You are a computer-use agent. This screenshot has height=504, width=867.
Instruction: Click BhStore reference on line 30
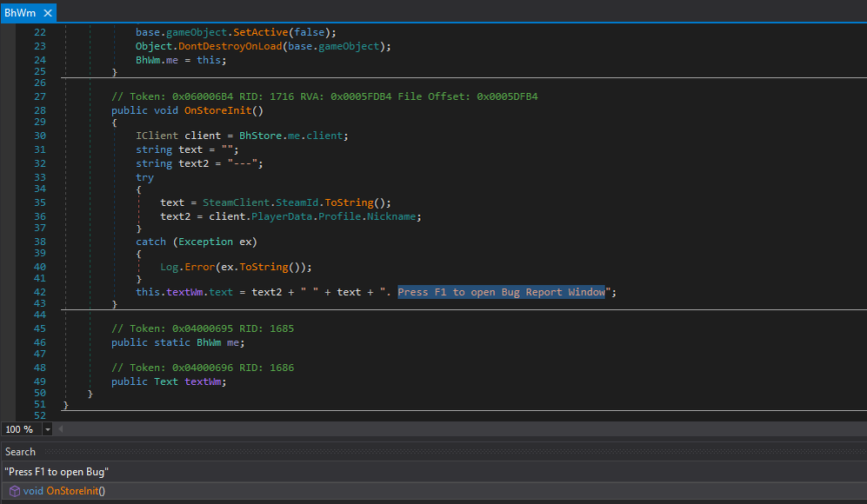pos(260,136)
